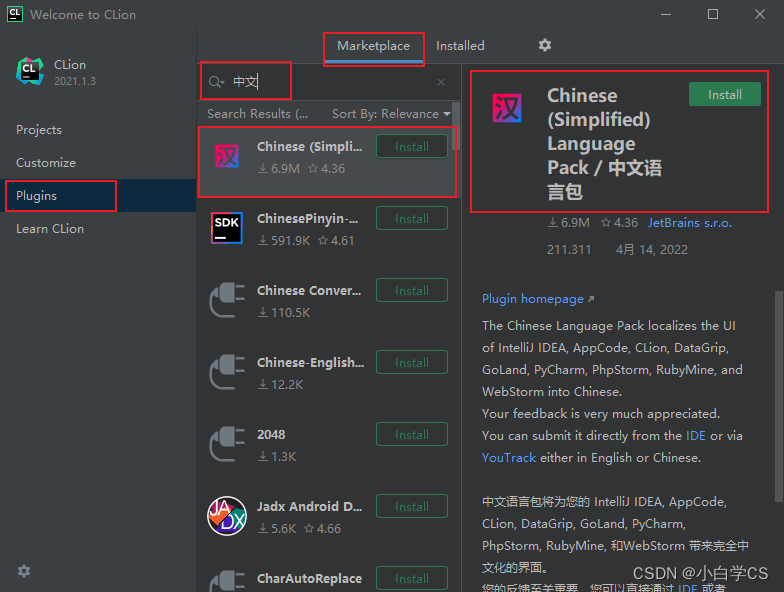Clear the plugin search text with the X icon

click(440, 82)
